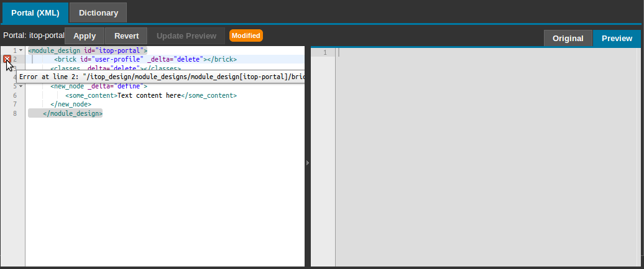Image resolution: width=644 pixels, height=269 pixels.
Task: Collapse the new_node fold on line 5
Action: click(21, 86)
